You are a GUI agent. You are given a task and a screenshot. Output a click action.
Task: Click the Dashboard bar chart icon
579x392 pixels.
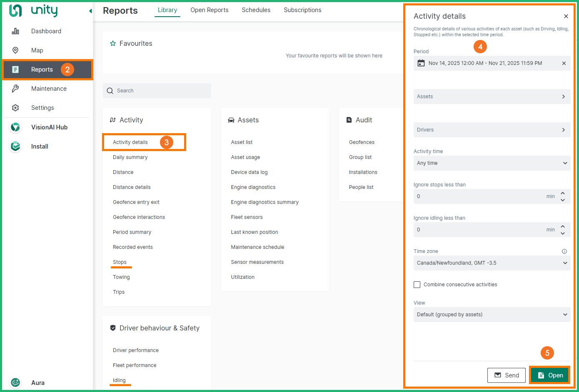point(15,31)
